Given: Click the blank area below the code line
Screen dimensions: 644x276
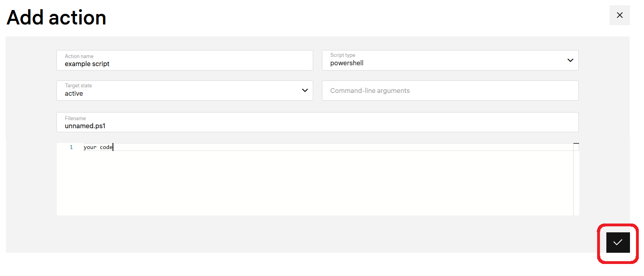Looking at the screenshot, I should [312, 184].
